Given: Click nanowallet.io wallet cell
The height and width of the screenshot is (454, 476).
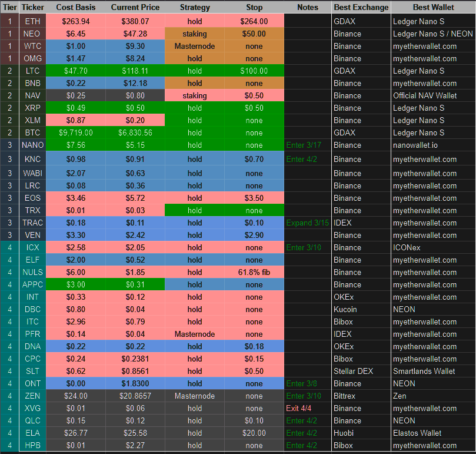Looking at the screenshot, I should (433, 145).
